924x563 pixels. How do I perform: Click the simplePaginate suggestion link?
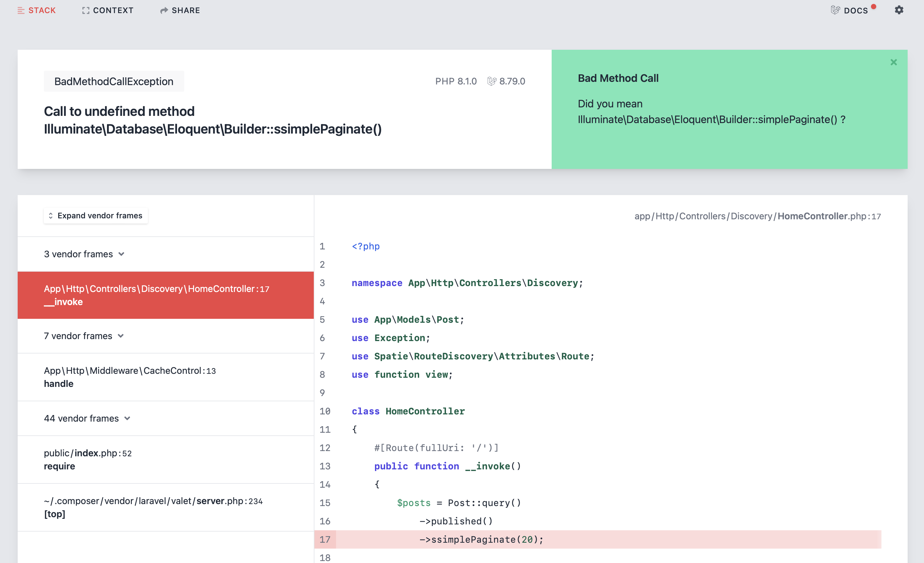pyautogui.click(x=709, y=119)
